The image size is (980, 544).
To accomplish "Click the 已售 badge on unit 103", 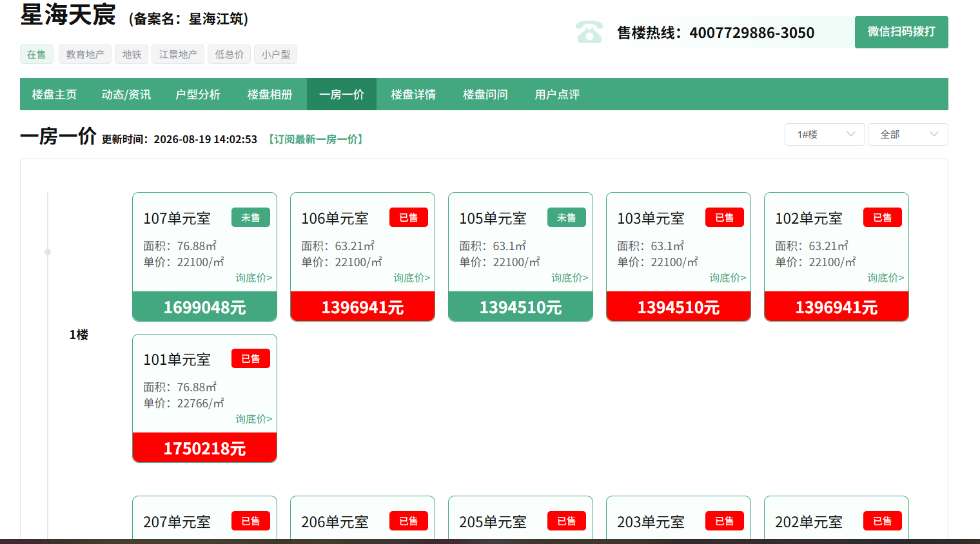I will [725, 217].
